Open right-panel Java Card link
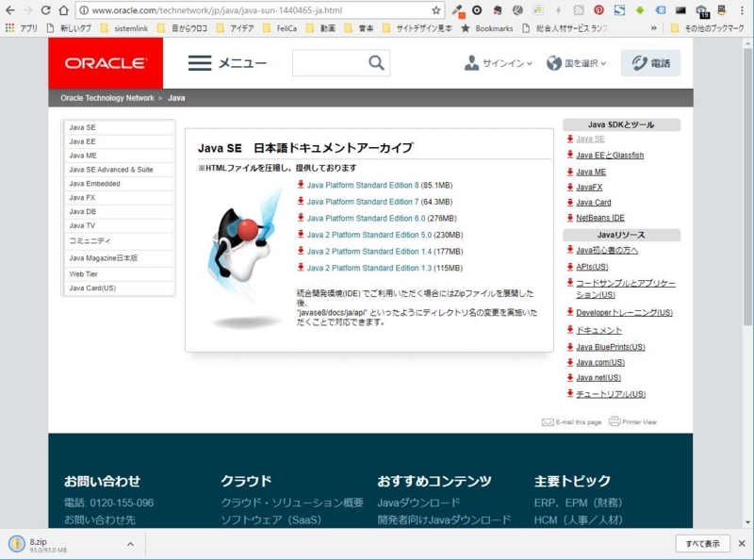 [594, 203]
